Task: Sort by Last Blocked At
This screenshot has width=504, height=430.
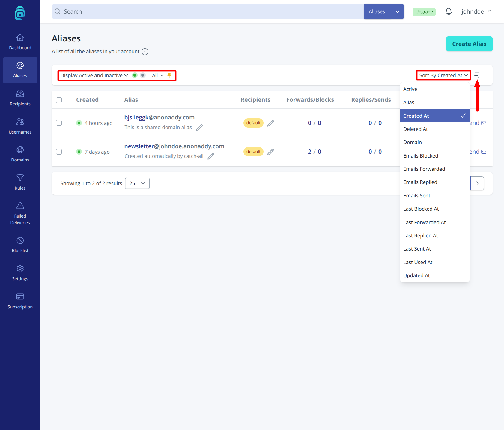Action: (435, 209)
